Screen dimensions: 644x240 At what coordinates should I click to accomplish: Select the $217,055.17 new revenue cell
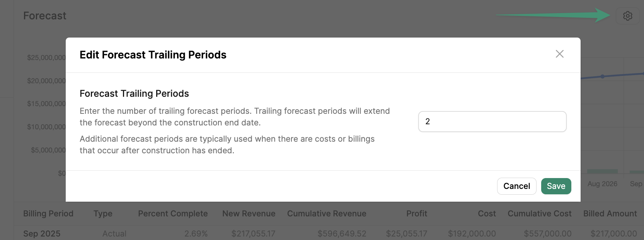pos(253,234)
